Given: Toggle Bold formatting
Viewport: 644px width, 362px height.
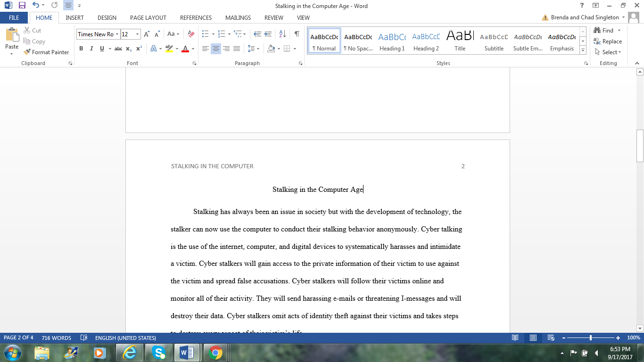Looking at the screenshot, I should click(x=81, y=49).
